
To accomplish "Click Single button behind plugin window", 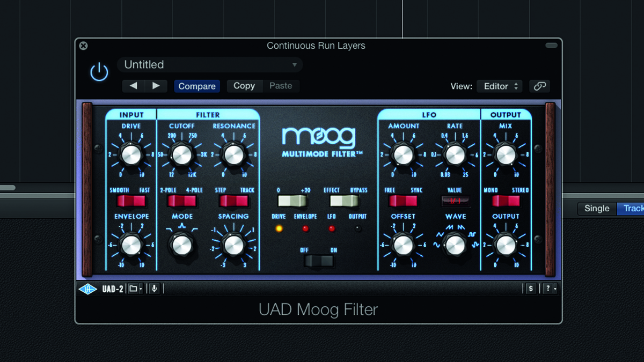I will [x=597, y=209].
